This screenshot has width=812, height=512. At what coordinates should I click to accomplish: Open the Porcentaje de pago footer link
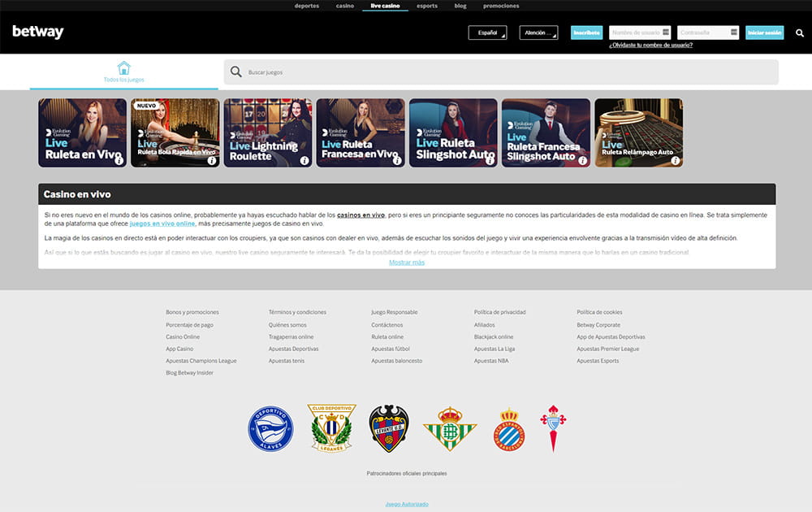[189, 325]
